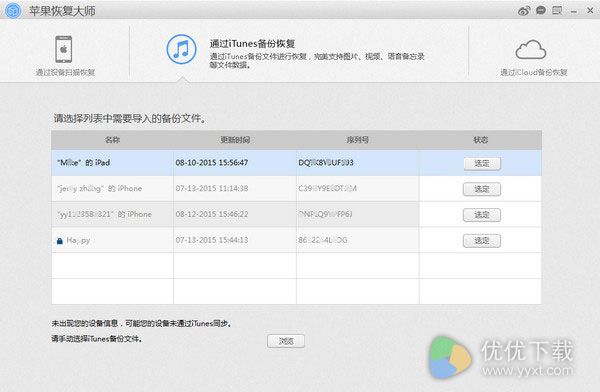Click the app logo in title bar
Screen dimensions: 600x392
(13, 10)
